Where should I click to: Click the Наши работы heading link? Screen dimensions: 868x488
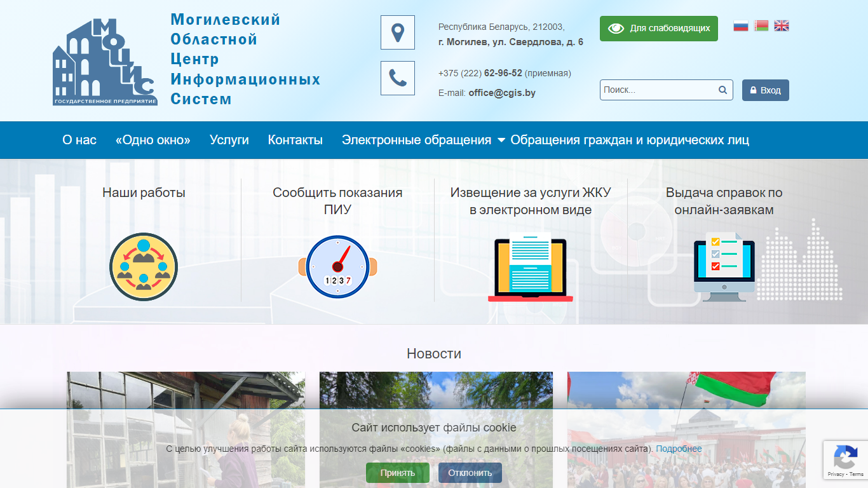tap(144, 193)
